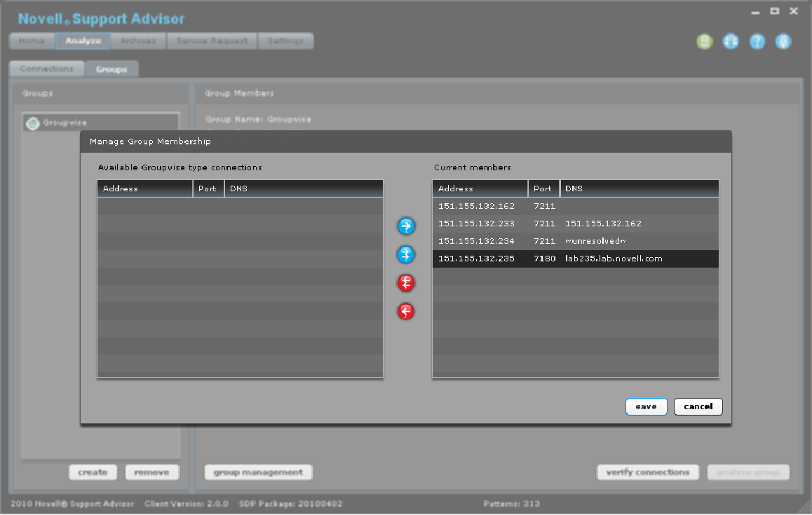Click the blue double right-arrow add-all button
Viewport: 812px width, 515px height.
click(x=406, y=254)
